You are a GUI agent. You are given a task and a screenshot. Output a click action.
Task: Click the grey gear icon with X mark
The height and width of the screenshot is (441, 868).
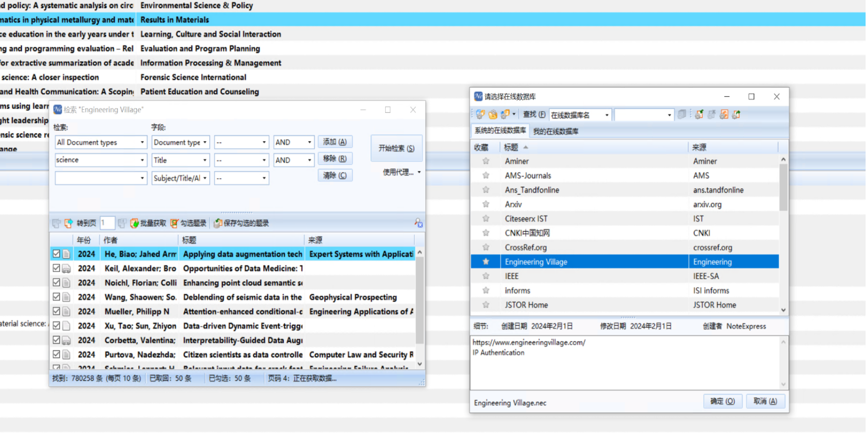click(x=711, y=114)
